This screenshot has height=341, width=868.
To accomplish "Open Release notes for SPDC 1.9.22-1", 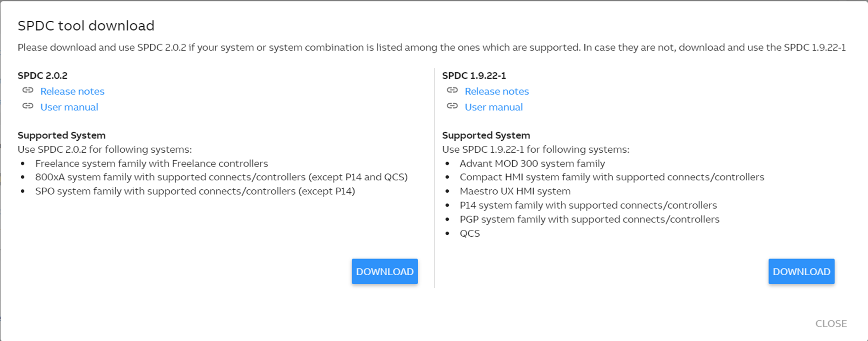I will click(496, 91).
